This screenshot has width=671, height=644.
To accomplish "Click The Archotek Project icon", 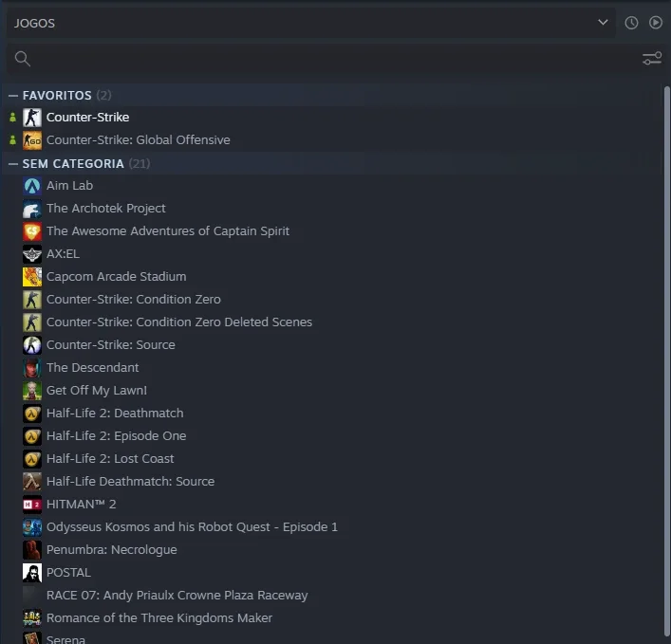I will tap(32, 209).
